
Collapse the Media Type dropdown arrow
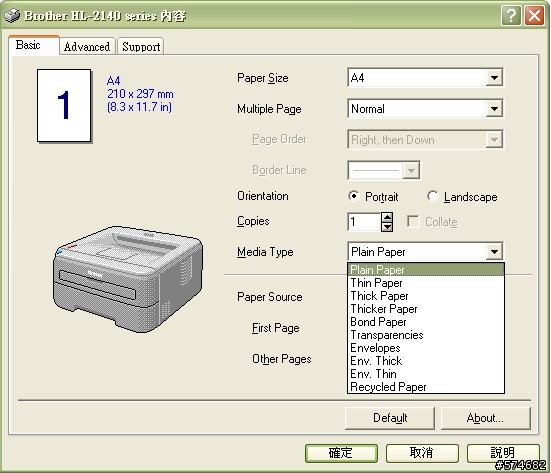coord(494,252)
